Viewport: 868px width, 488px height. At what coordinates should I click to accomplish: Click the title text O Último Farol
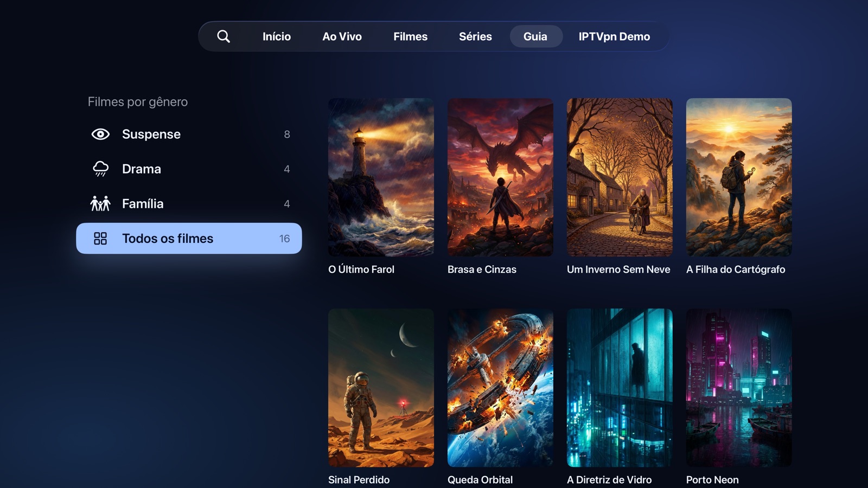click(x=361, y=269)
